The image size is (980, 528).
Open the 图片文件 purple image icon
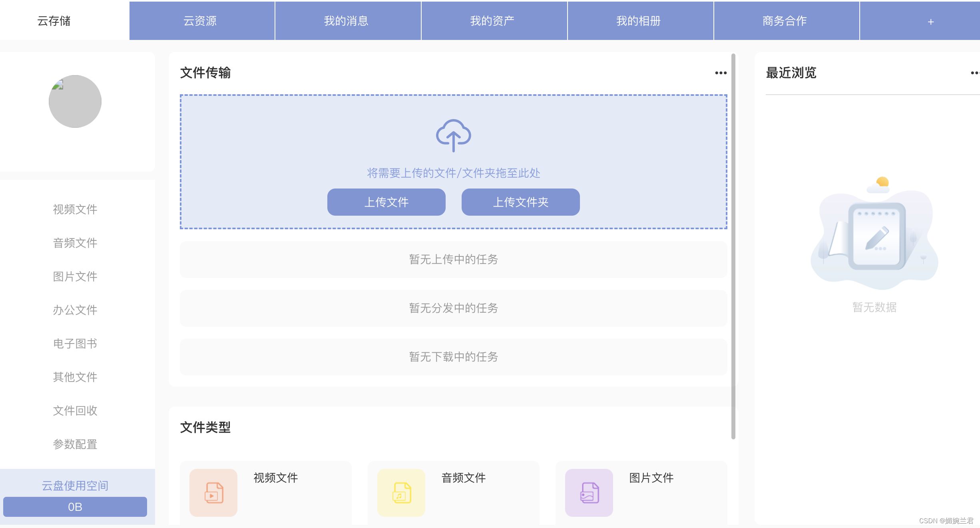click(589, 492)
